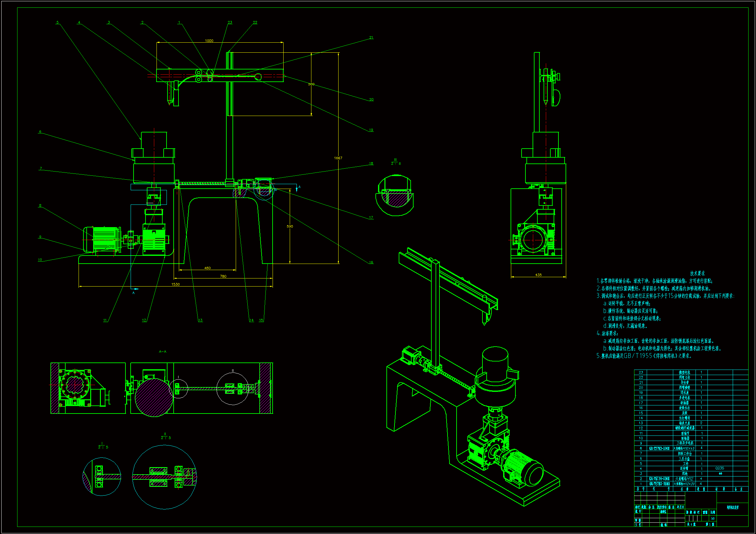Click the 技术要求 notes heading
This screenshot has height=534, width=756.
click(697, 273)
